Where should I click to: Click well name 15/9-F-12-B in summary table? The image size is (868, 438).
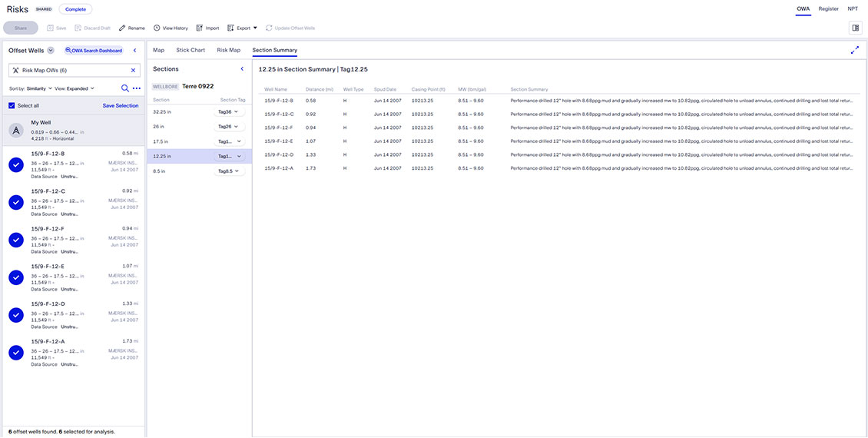click(x=279, y=100)
